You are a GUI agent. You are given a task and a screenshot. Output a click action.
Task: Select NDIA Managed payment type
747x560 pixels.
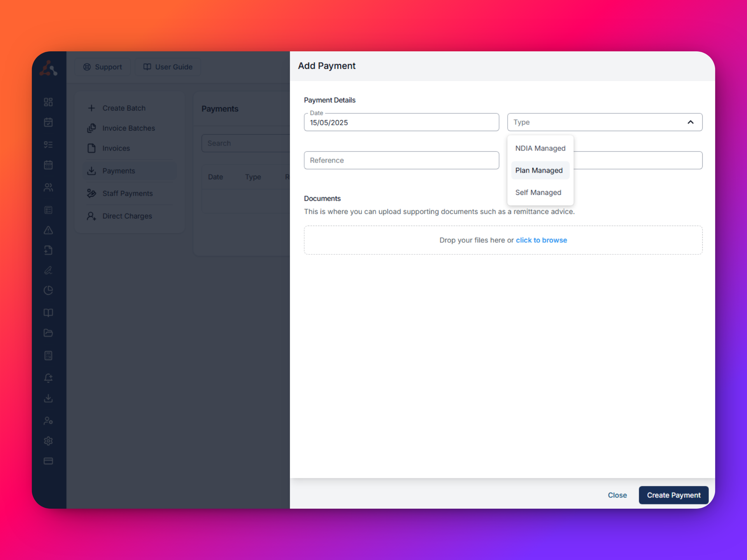(x=540, y=148)
